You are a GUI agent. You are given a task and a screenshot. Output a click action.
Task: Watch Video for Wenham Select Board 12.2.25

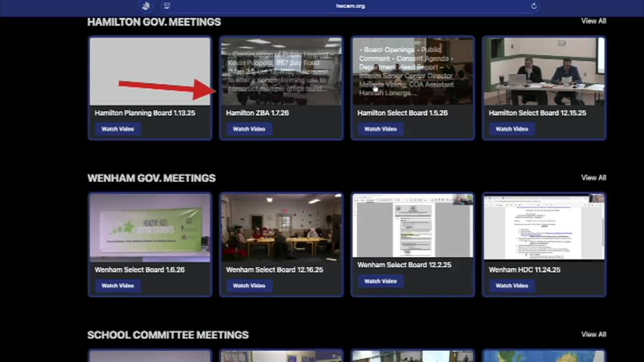pos(380,281)
